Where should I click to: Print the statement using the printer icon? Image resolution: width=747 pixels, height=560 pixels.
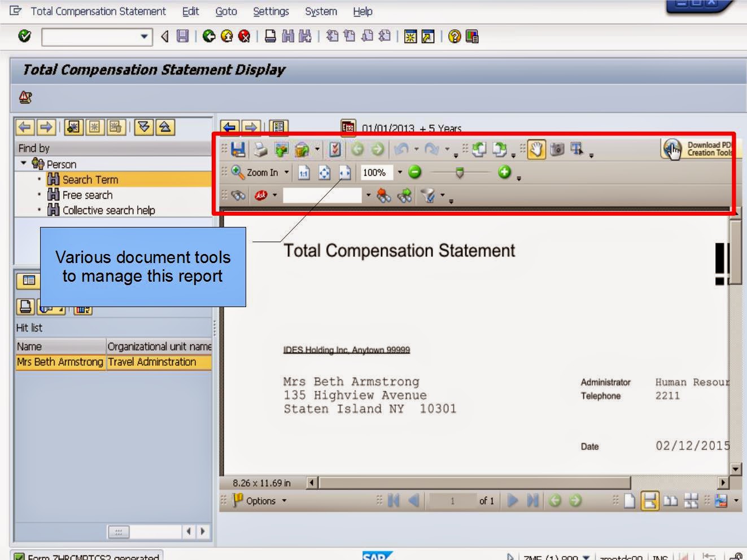[258, 149]
